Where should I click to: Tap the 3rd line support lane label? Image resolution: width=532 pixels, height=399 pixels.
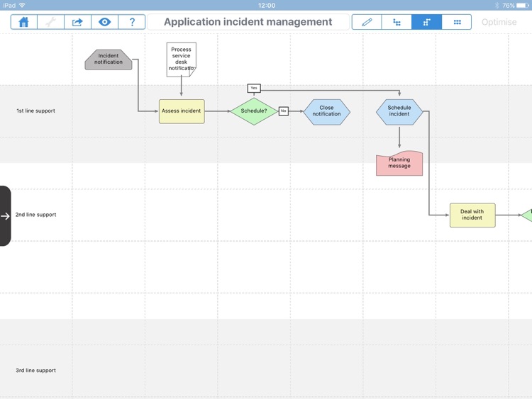(35, 370)
